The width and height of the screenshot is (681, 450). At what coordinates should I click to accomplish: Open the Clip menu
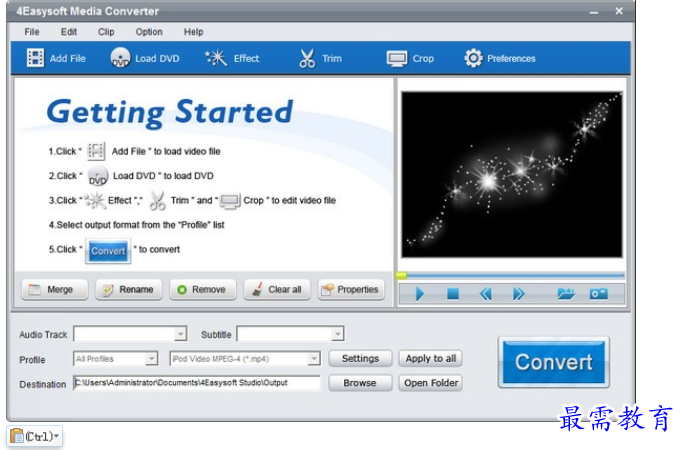106,32
